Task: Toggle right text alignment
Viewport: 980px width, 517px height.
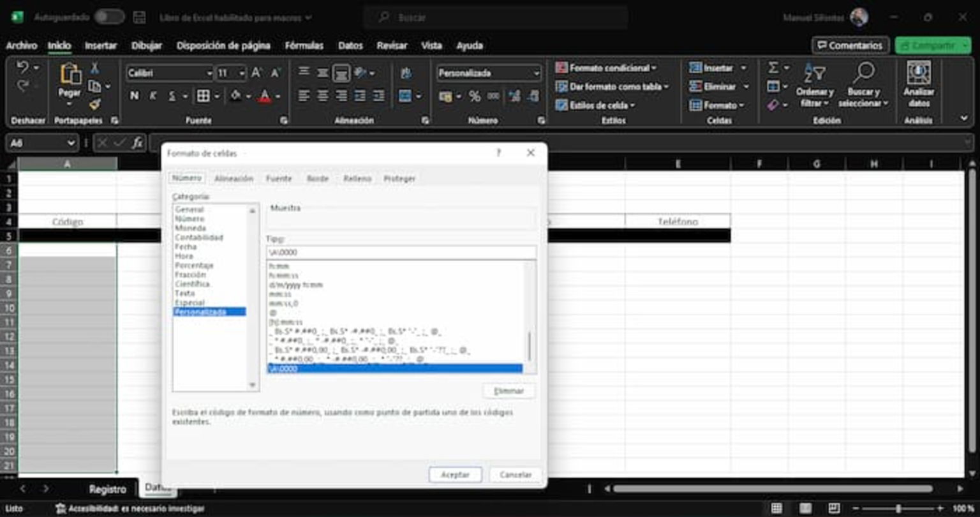Action: (341, 96)
